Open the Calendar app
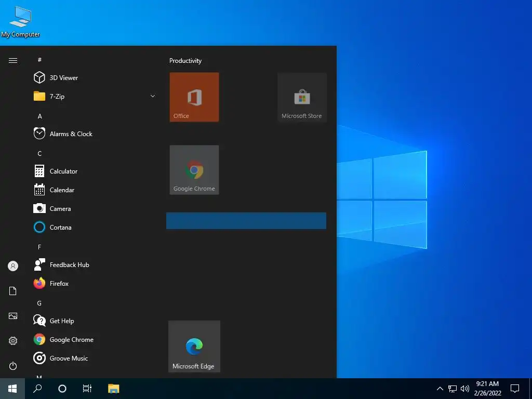The width and height of the screenshot is (532, 399). [x=95, y=190]
